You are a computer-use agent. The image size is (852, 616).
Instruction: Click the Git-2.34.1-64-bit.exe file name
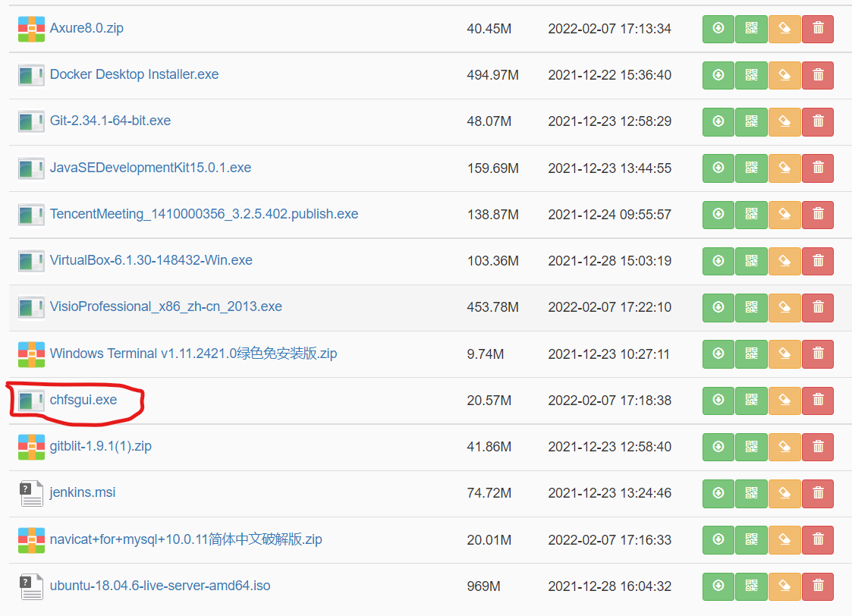tap(110, 121)
